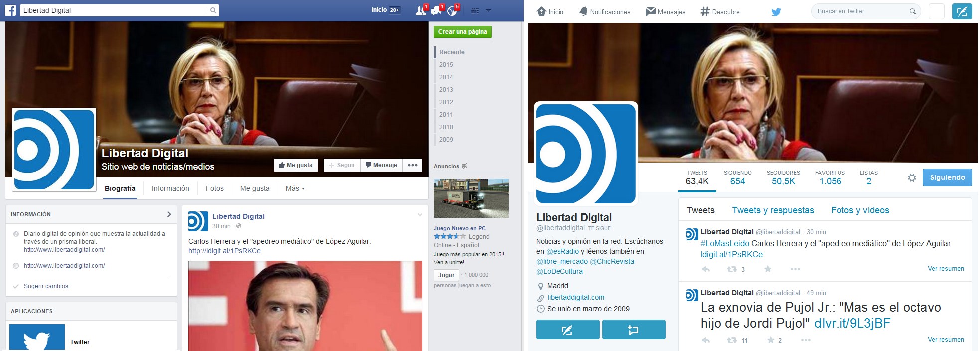The image size is (980, 351).
Task: Open libertaddigital.com link in Twitter bio
Action: (x=575, y=297)
